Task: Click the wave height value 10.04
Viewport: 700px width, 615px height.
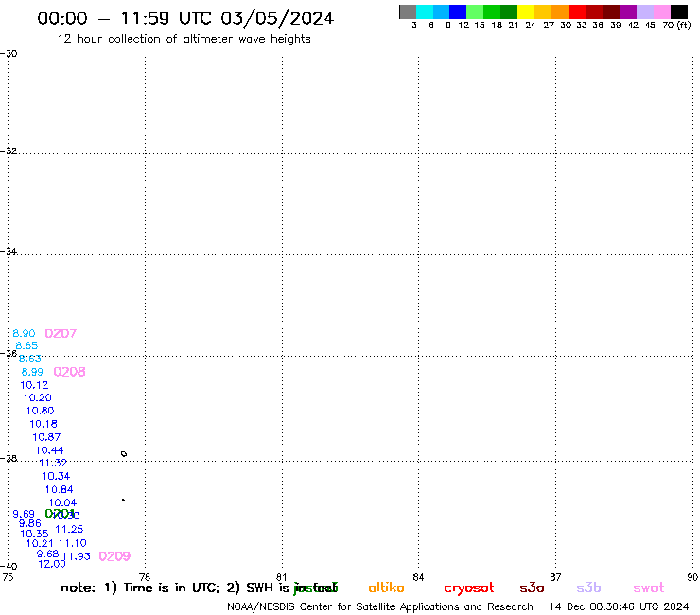Action: tap(62, 503)
